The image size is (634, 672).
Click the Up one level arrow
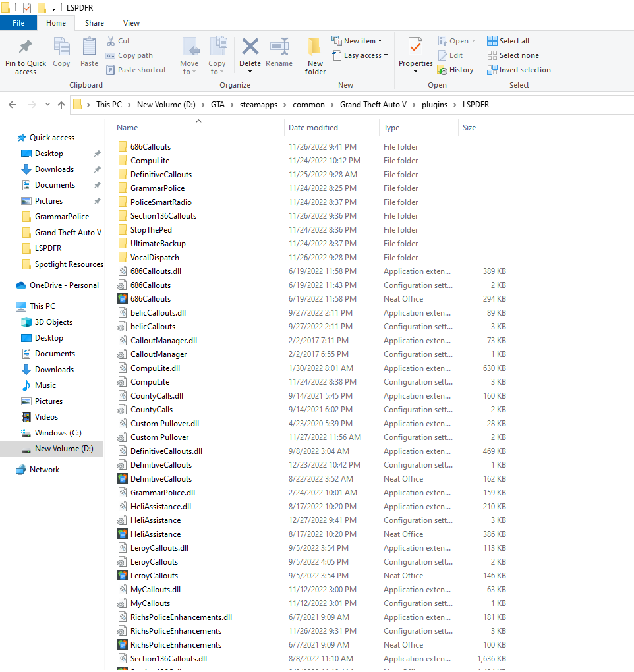(61, 105)
